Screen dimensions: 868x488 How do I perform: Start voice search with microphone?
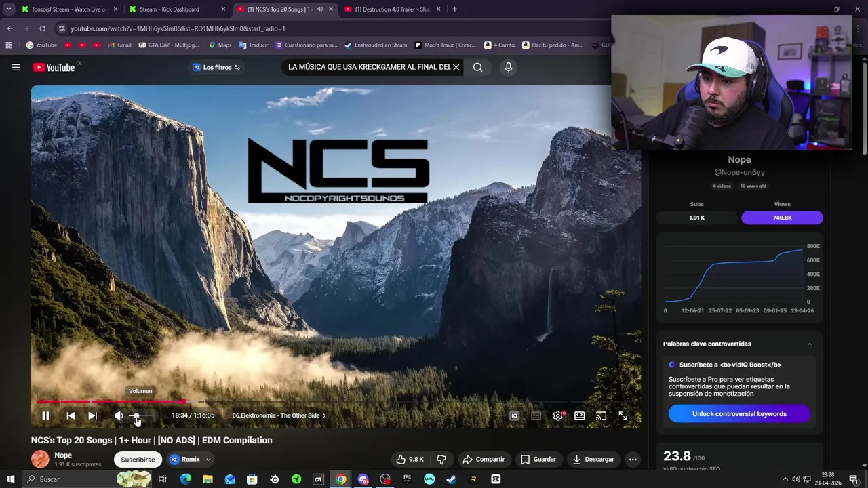[x=509, y=67]
